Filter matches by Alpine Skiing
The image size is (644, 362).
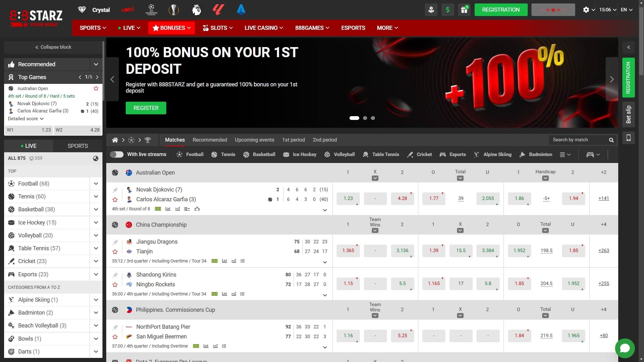pos(493,154)
